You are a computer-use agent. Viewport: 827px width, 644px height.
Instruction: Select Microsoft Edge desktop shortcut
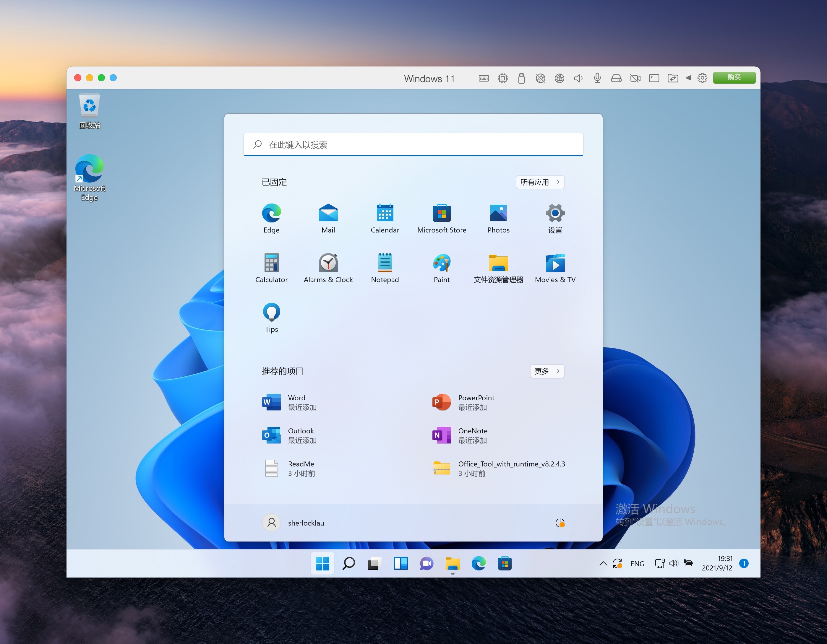tap(89, 178)
